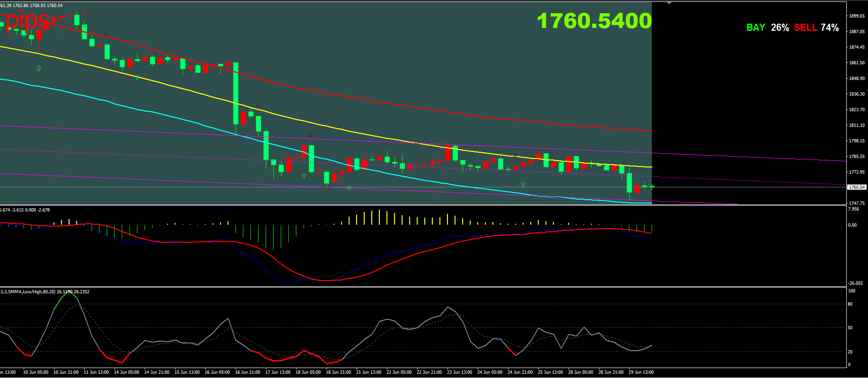This screenshot has width=868, height=378.
Task: Click the 1798.15 price axis label
Action: click(x=857, y=141)
